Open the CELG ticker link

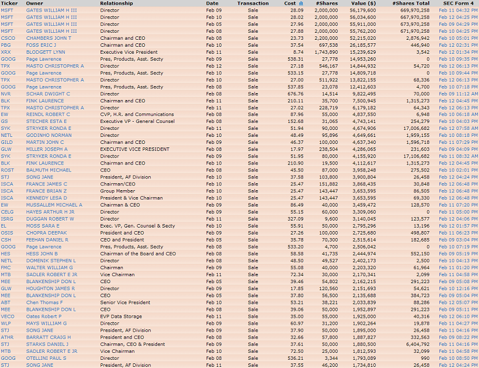point(7,212)
